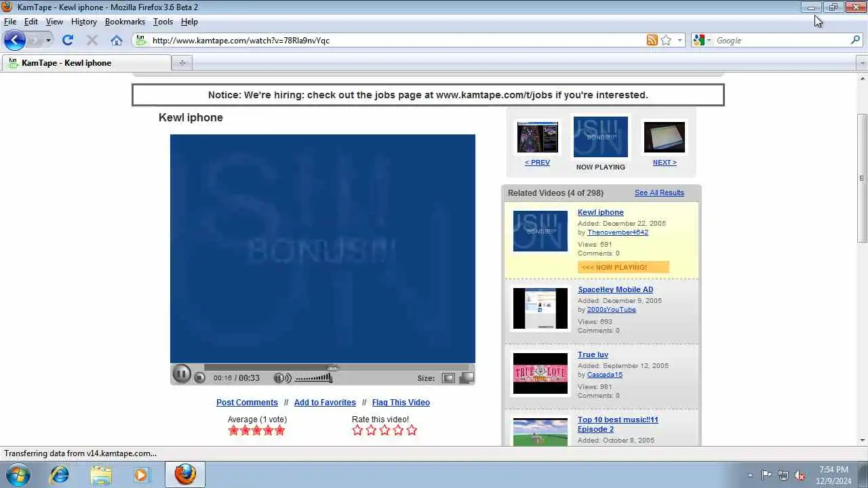868x488 pixels.
Task: Click the Add to Favorites link
Action: tap(325, 403)
